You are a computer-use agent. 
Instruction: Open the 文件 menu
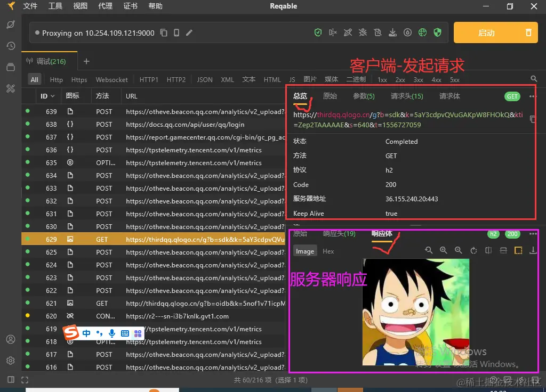point(30,6)
